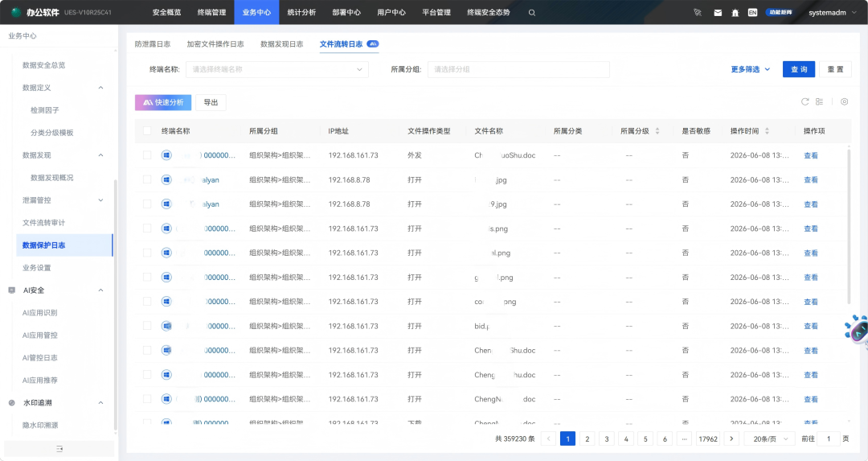Check the row with file bid.p
868x461 pixels.
click(x=147, y=326)
